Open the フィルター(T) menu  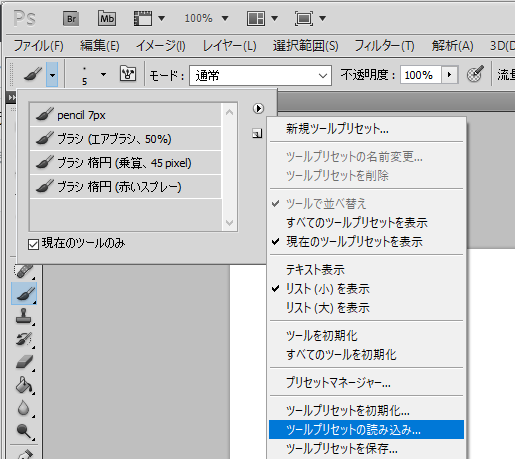point(384,46)
